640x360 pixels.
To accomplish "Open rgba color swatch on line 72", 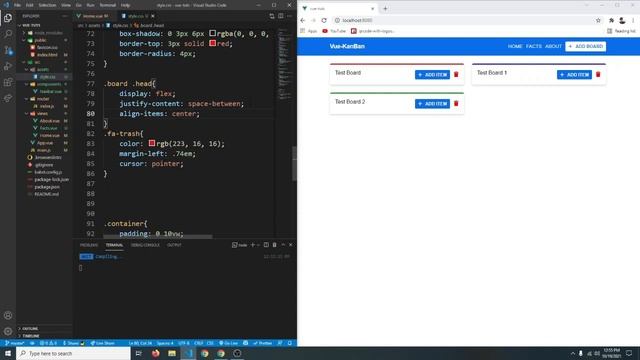I will point(213,33).
